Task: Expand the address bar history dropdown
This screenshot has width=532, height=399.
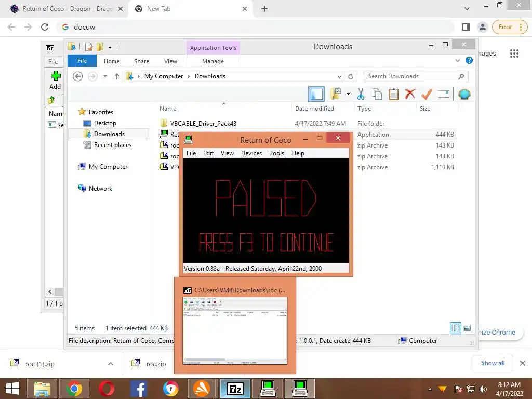Action: pyautogui.click(x=339, y=76)
